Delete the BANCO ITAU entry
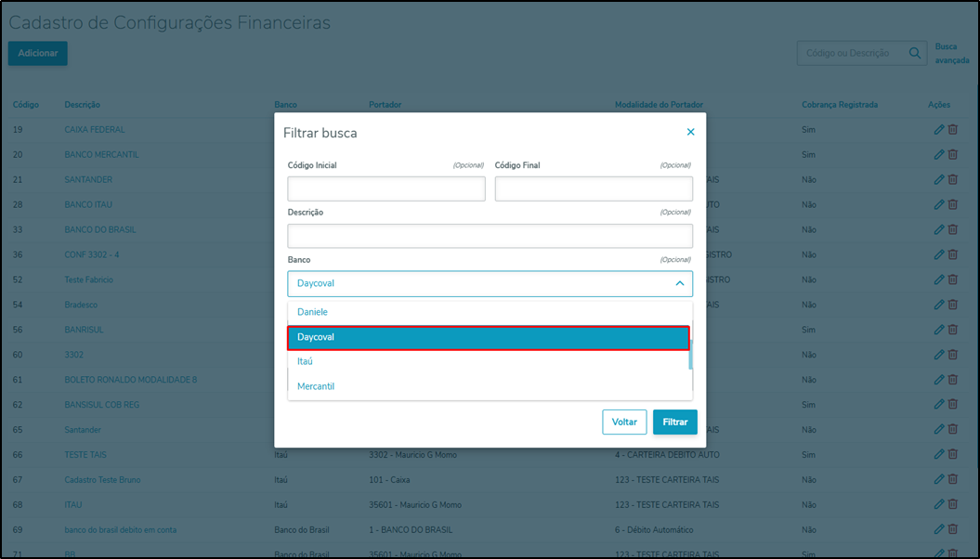Screen dimensions: 980x559 (x=952, y=204)
